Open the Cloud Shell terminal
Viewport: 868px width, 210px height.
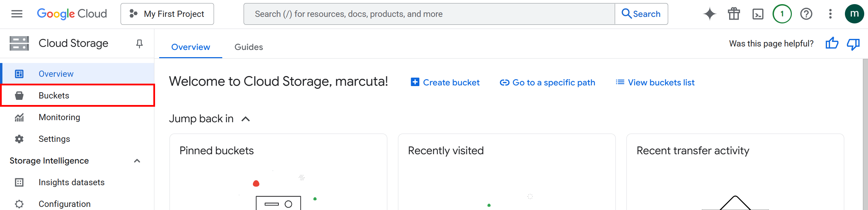758,14
